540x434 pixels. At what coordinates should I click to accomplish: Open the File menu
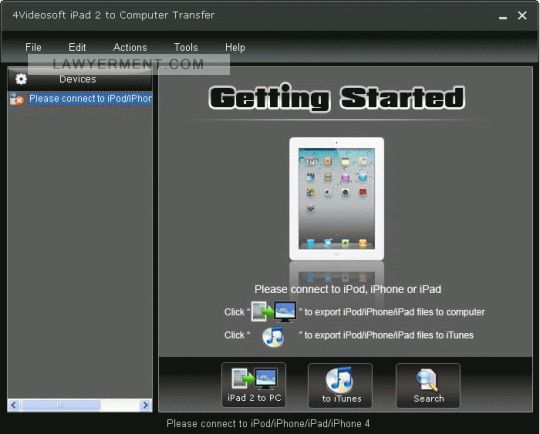[33, 47]
